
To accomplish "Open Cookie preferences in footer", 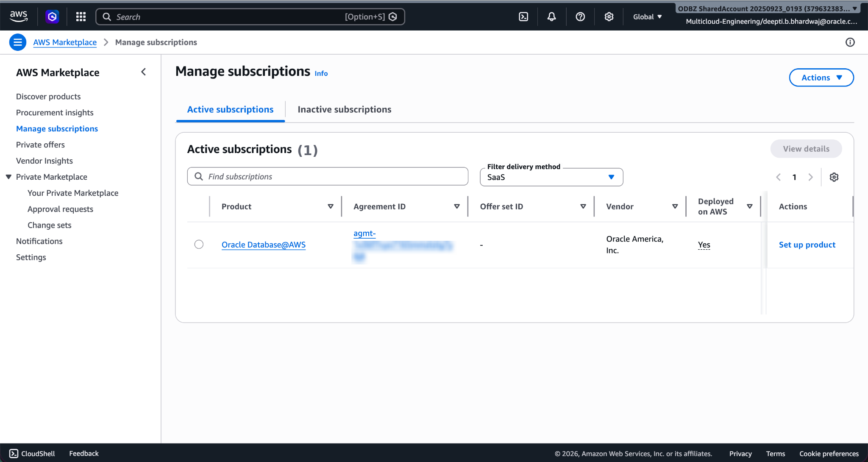I will pos(829,454).
